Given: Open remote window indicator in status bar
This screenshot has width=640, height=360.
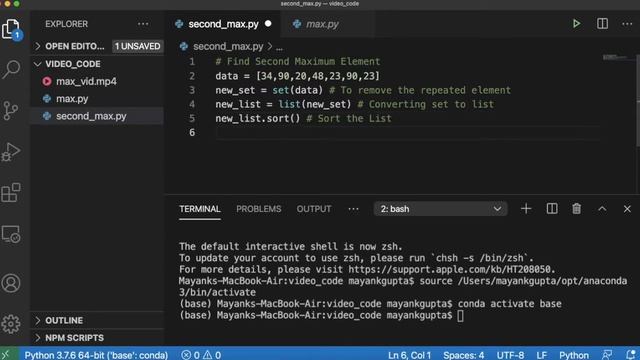Looking at the screenshot, I should click(7, 355).
